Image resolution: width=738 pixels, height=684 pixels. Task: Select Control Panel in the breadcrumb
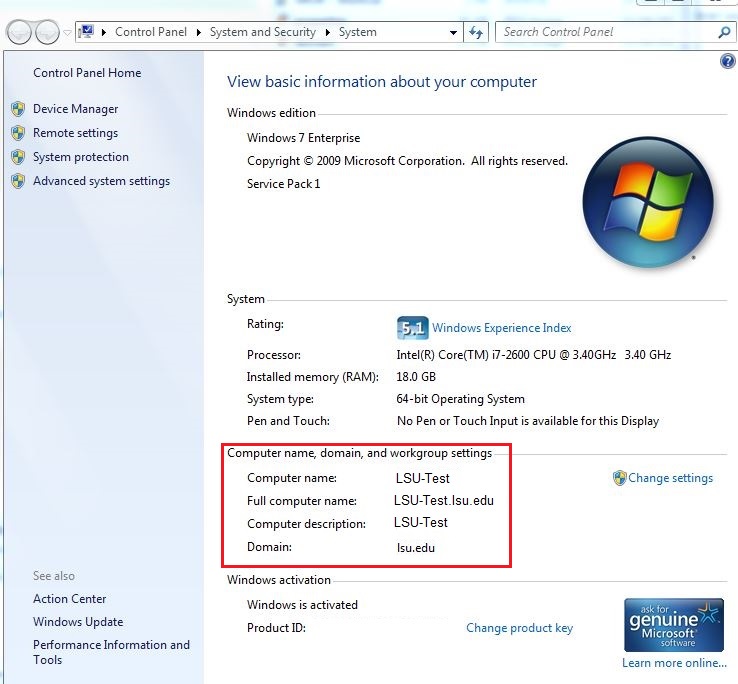tap(151, 32)
